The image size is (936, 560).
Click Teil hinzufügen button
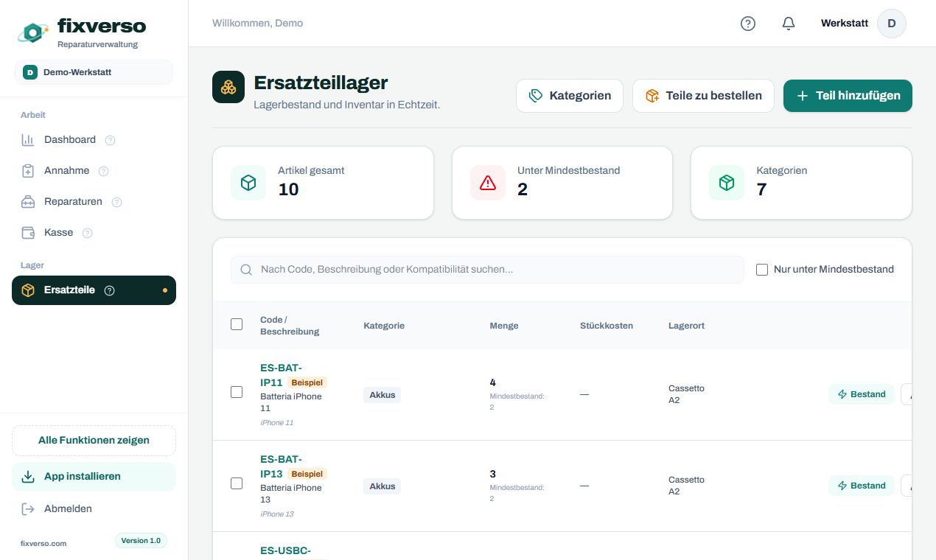[x=848, y=96]
